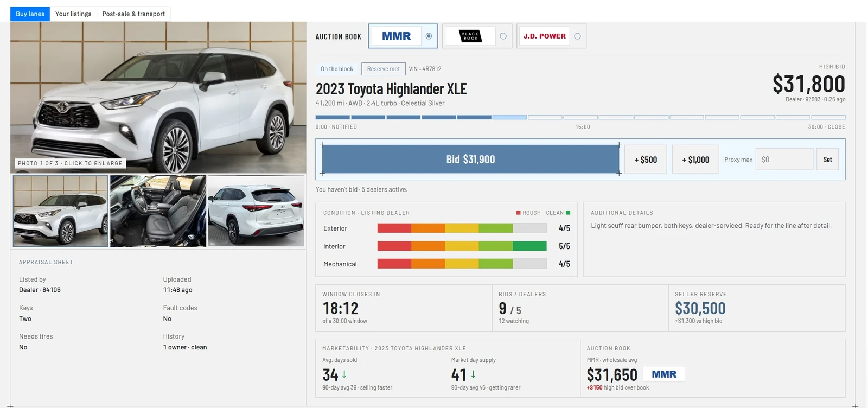Viewport: 868px width, 408px height.
Task: Click the $31,800 high bid amount
Action: click(x=809, y=84)
